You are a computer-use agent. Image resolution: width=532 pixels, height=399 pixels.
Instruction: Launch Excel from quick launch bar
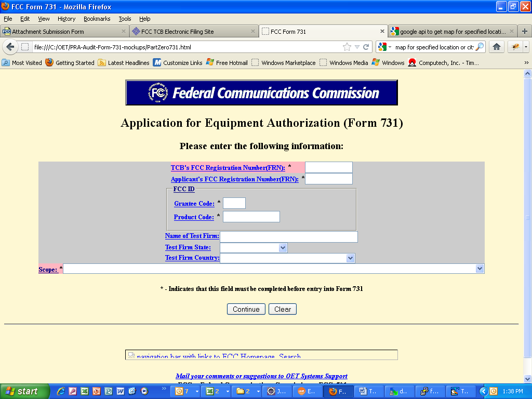[85, 391]
